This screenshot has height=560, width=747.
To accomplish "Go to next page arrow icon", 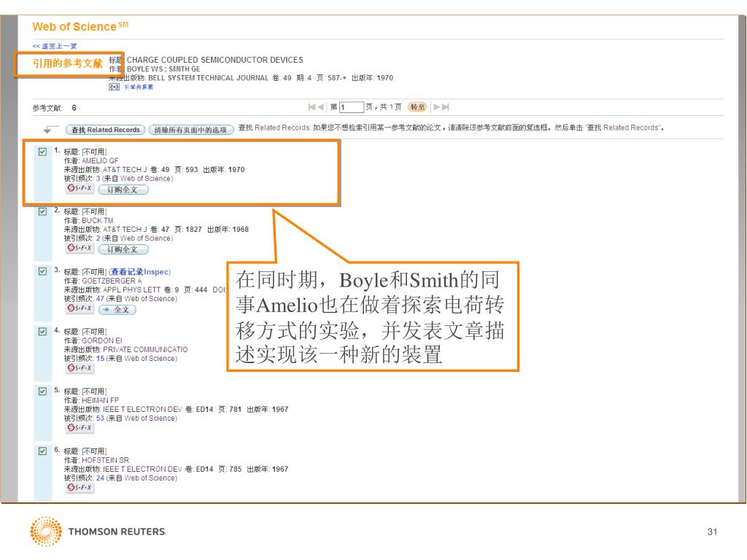I will click(x=436, y=107).
